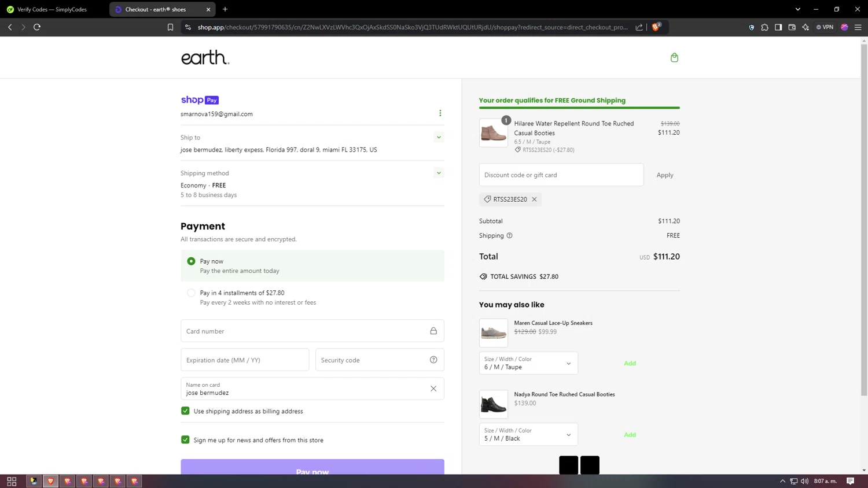Expand the Shipping method section
Image resolution: width=868 pixels, height=488 pixels.
click(x=439, y=173)
